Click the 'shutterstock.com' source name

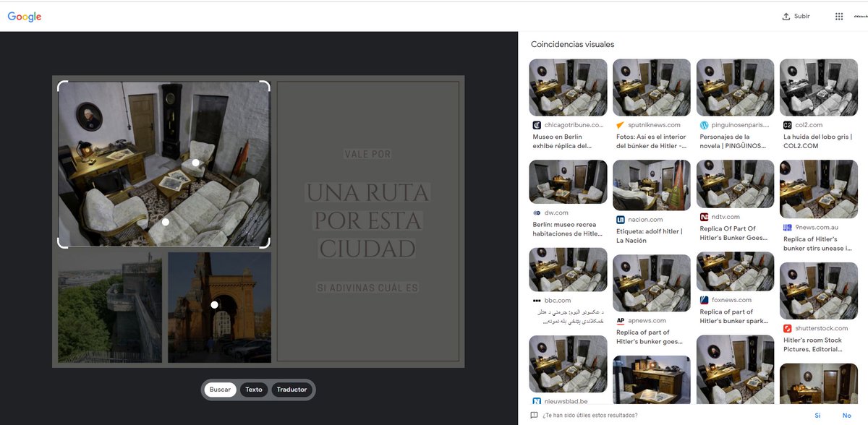[821, 328]
